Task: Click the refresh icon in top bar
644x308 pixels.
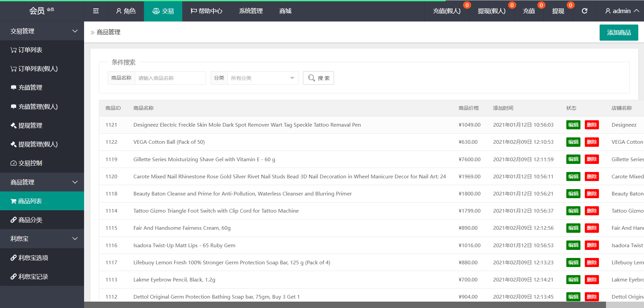Action: coord(584,11)
